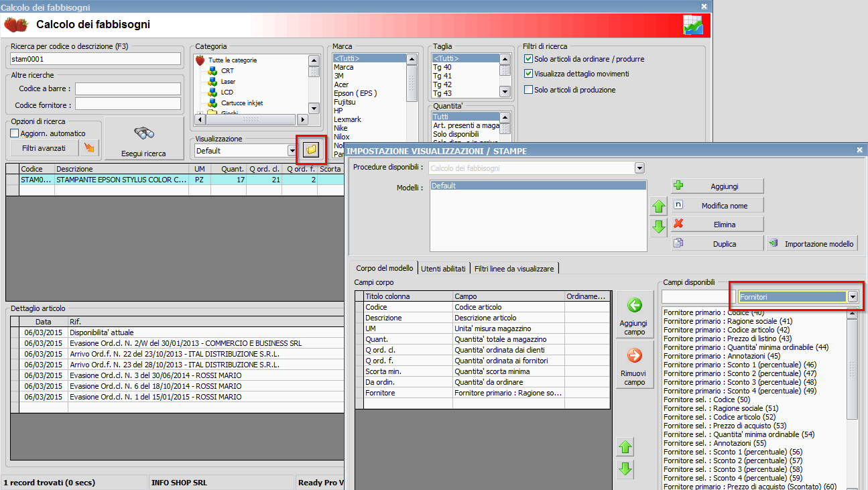Select Fornitore primario : Ragione sociale (41)
Image resolution: width=868 pixels, height=490 pixels.
coord(728,321)
